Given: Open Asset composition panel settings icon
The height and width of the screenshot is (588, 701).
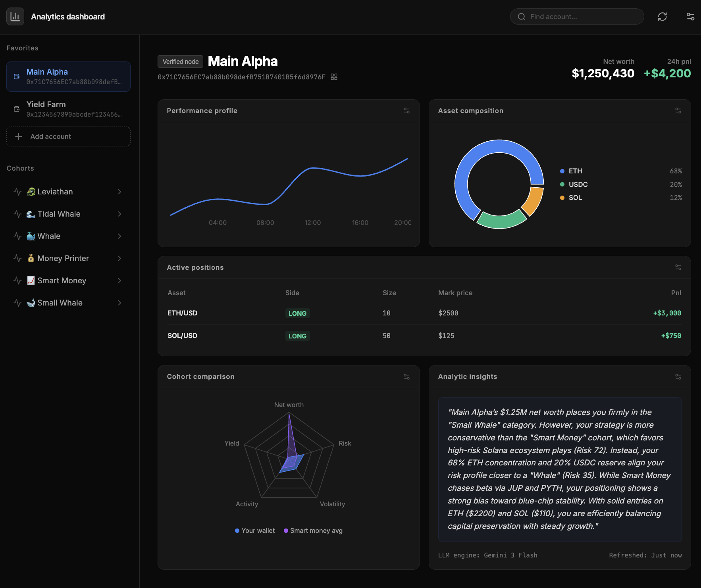Looking at the screenshot, I should point(678,111).
